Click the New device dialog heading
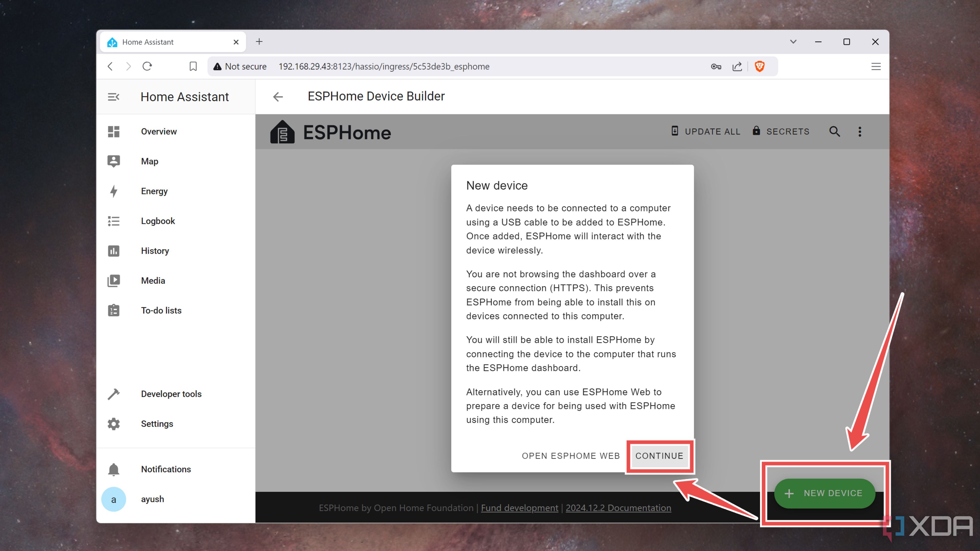The height and width of the screenshot is (551, 980). point(497,185)
